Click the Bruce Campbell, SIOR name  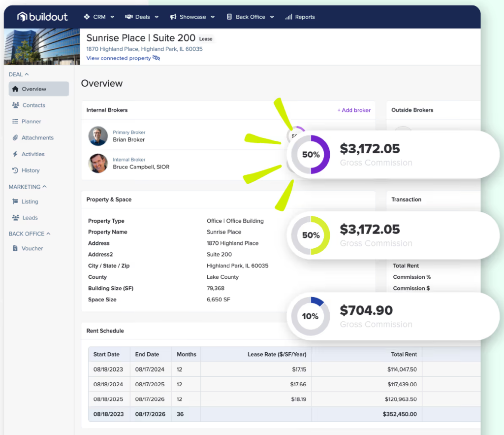(x=141, y=167)
